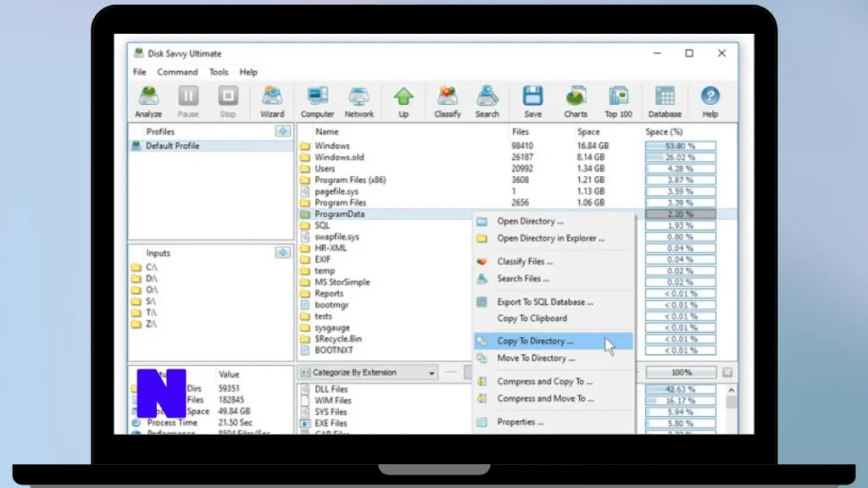868x488 pixels.
Task: Choose Search Files in context menu
Action: coord(553,278)
